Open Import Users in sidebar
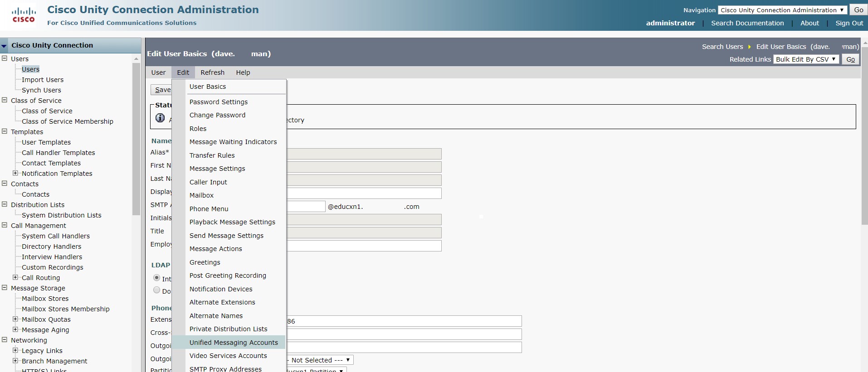This screenshot has height=372, width=868. pos(43,80)
